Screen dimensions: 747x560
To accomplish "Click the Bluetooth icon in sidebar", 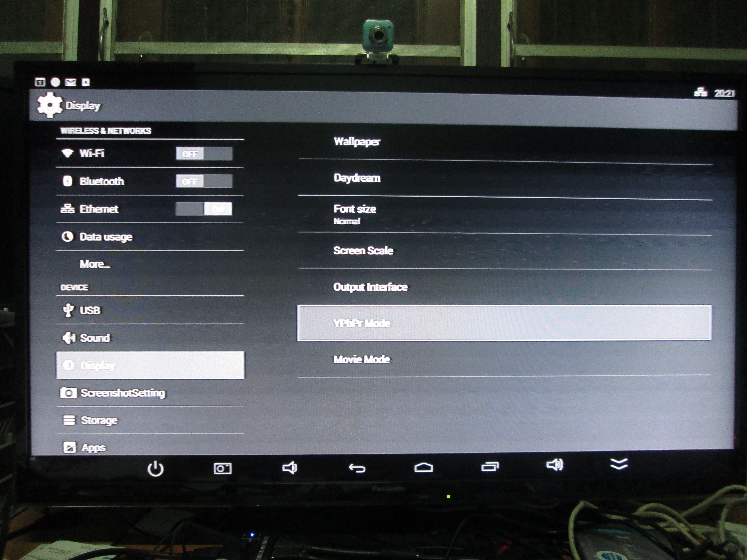I will pos(68,181).
